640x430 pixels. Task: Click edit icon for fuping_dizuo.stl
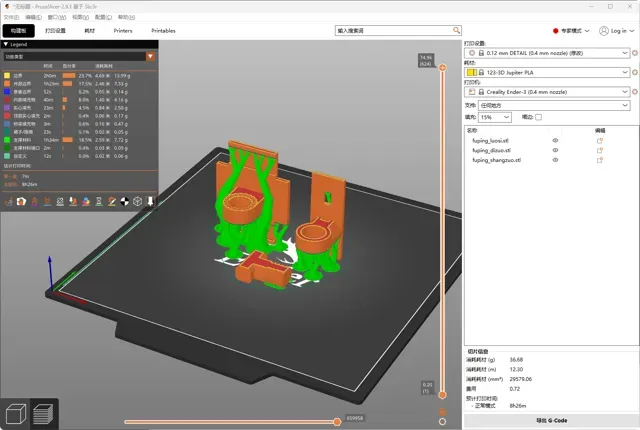click(600, 151)
